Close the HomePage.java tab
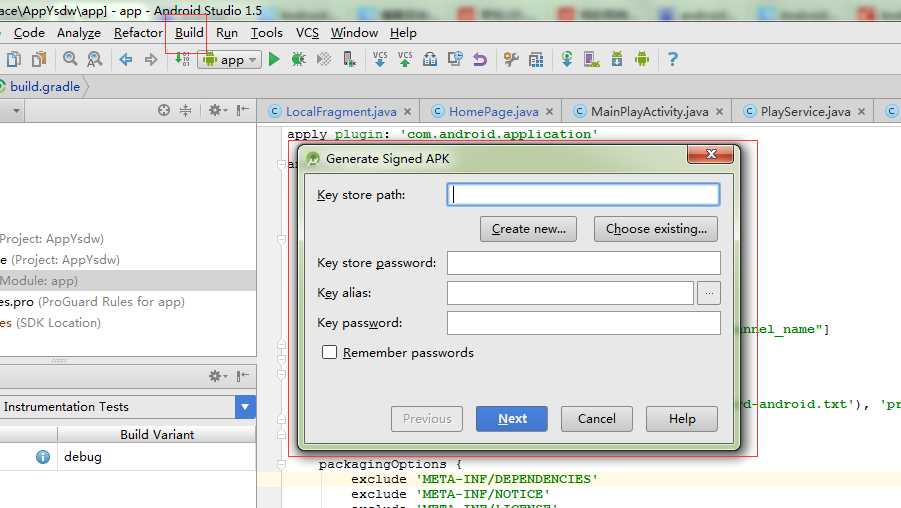This screenshot has height=508, width=901. (549, 111)
